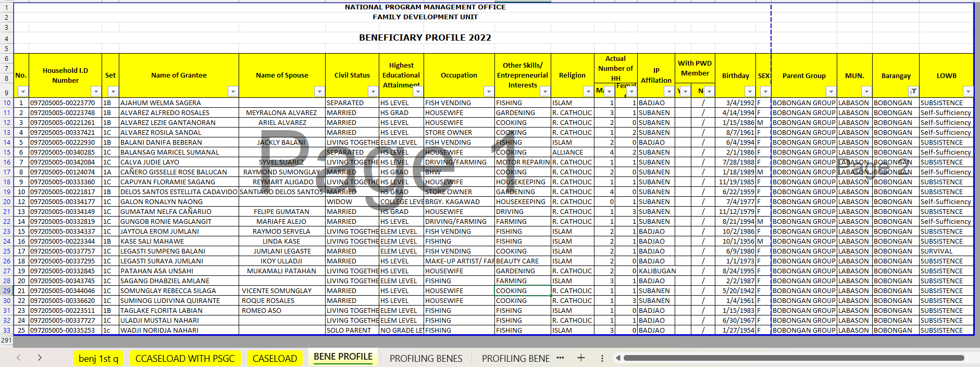Select cell AJAHUM WELMA SAGERA

[179, 103]
